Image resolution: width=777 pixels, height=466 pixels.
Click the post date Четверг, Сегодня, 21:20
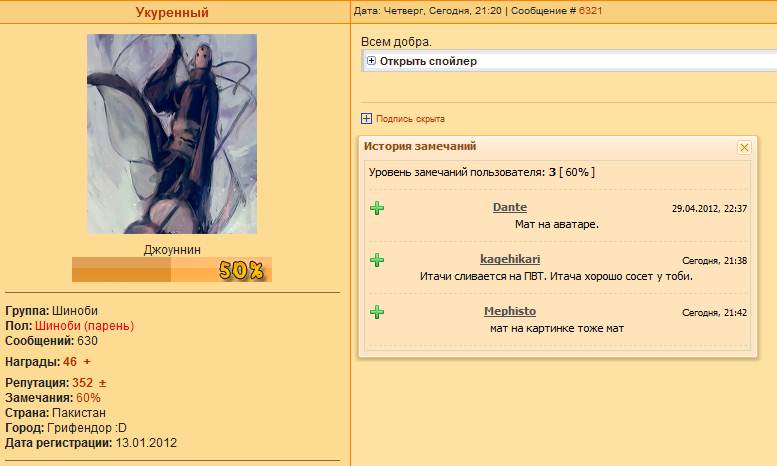pos(443,10)
